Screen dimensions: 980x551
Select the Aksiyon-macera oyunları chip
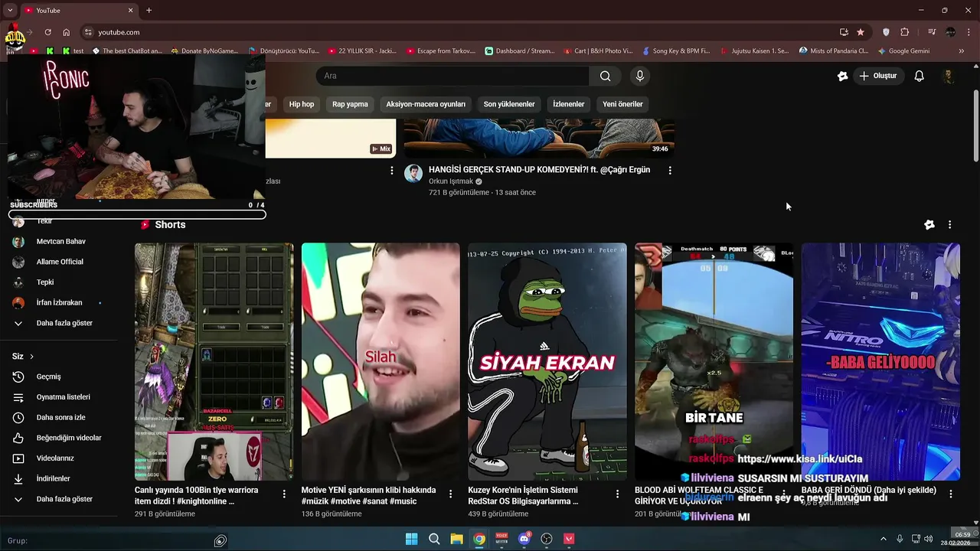coord(426,104)
